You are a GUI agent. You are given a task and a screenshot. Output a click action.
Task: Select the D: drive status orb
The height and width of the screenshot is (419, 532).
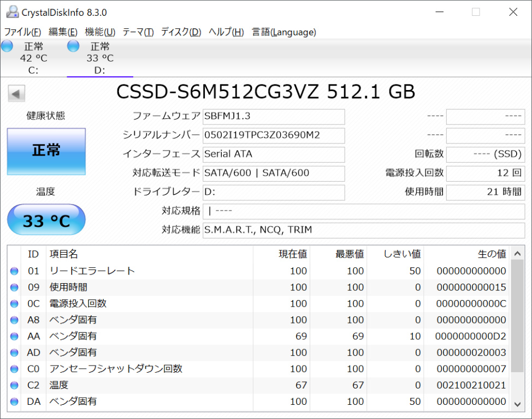pos(73,46)
